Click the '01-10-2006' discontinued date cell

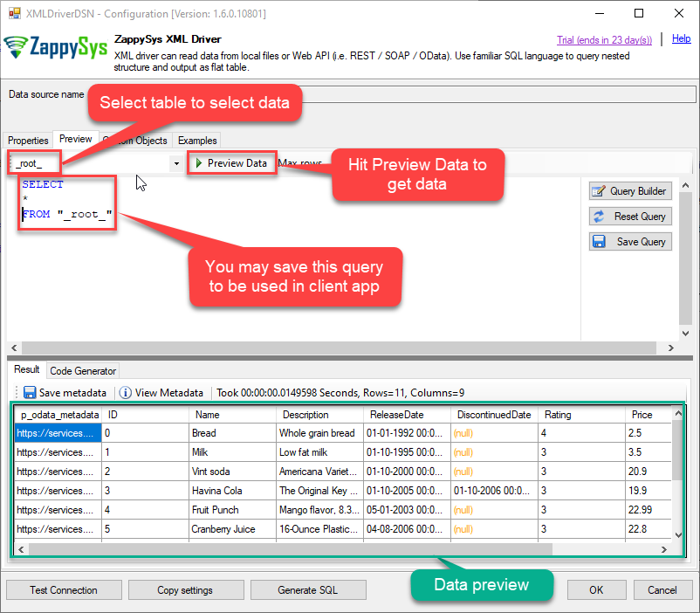coord(495,491)
